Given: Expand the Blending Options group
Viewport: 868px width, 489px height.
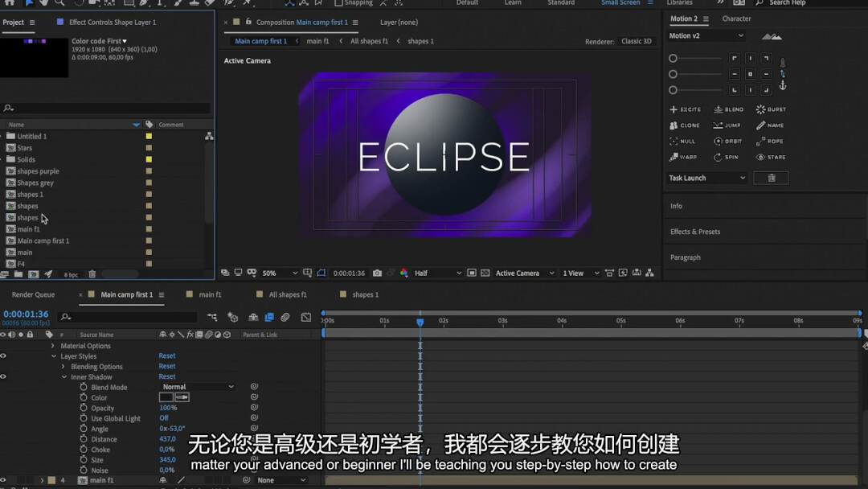Looking at the screenshot, I should click(63, 367).
